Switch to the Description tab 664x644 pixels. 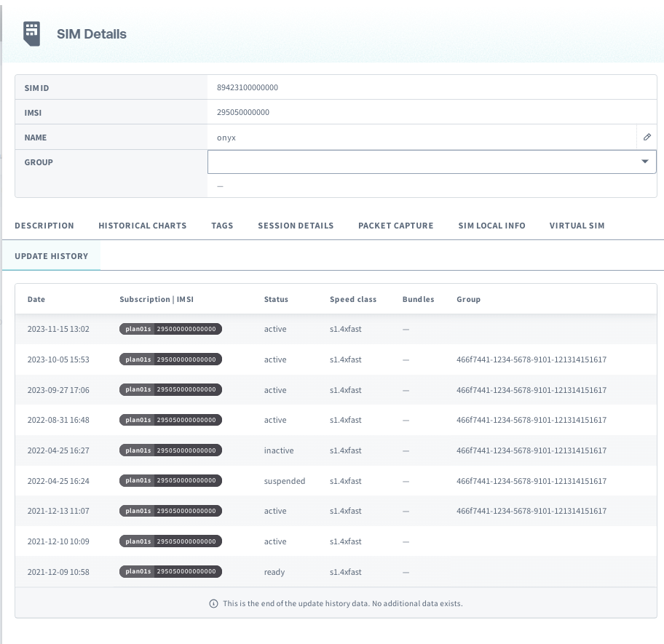coord(44,226)
